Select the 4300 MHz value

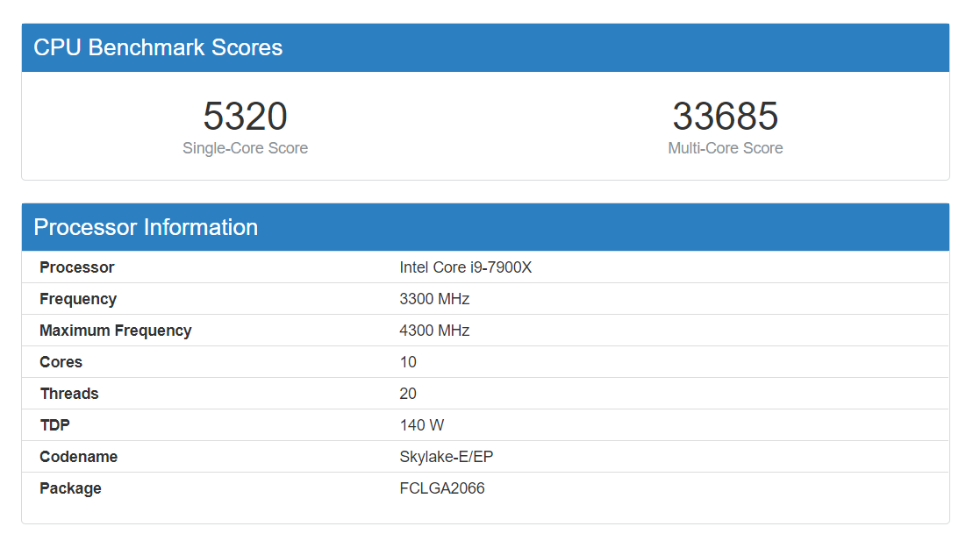434,331
